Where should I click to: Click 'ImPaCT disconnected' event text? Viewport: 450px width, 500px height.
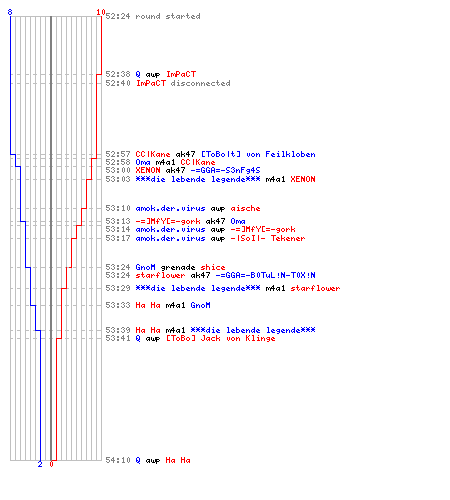point(183,83)
